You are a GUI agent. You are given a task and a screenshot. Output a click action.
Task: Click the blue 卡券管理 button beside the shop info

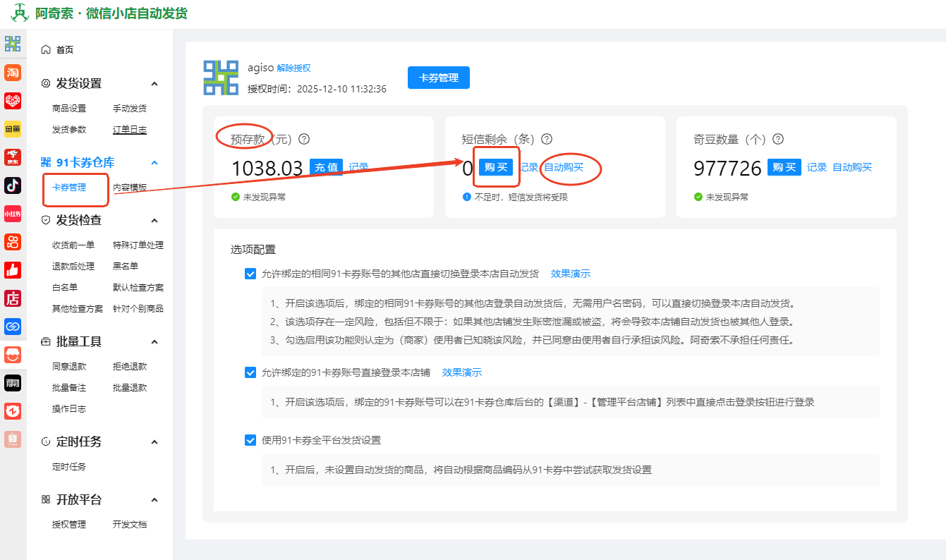(439, 78)
